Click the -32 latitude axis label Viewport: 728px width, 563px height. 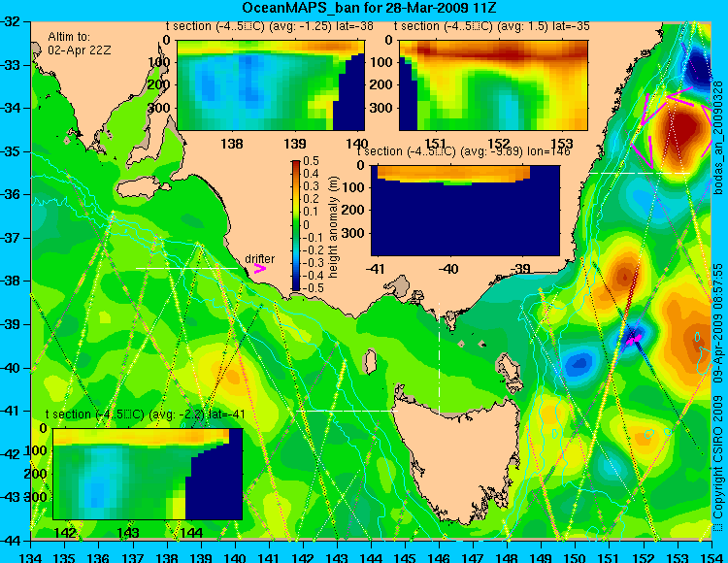click(12, 21)
